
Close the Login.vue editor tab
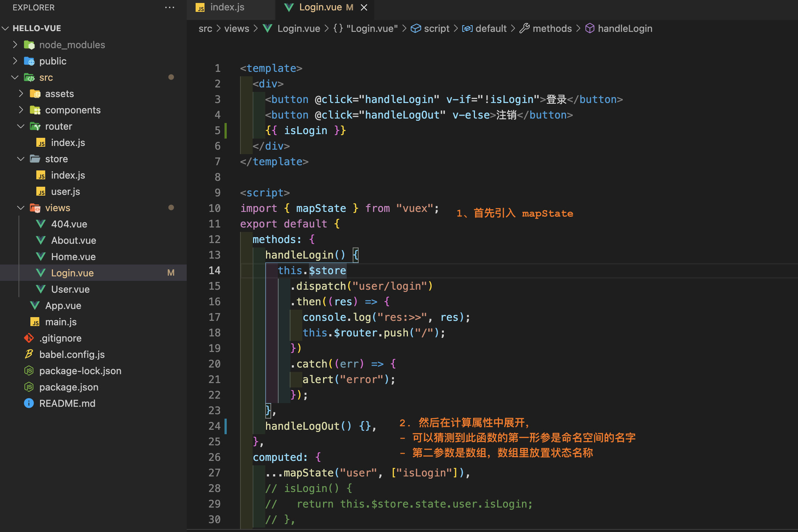point(364,7)
